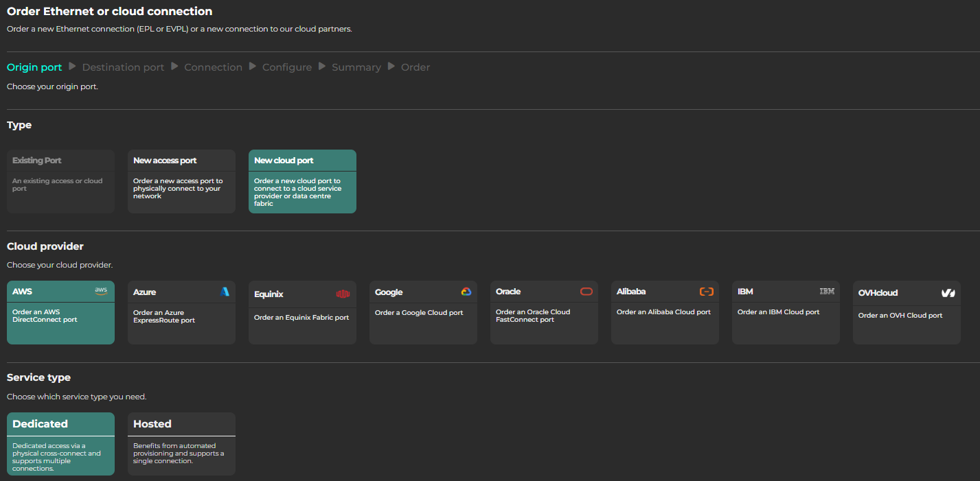Click the Origin port step
This screenshot has width=980, height=481.
pos(34,67)
